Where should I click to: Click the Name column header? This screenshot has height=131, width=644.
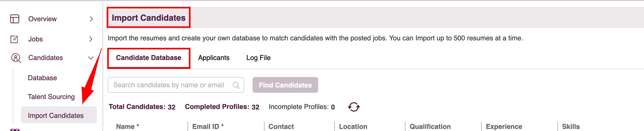tap(128, 127)
